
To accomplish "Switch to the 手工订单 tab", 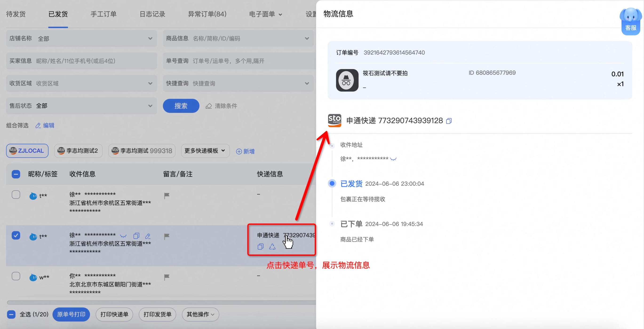I will click(x=103, y=14).
